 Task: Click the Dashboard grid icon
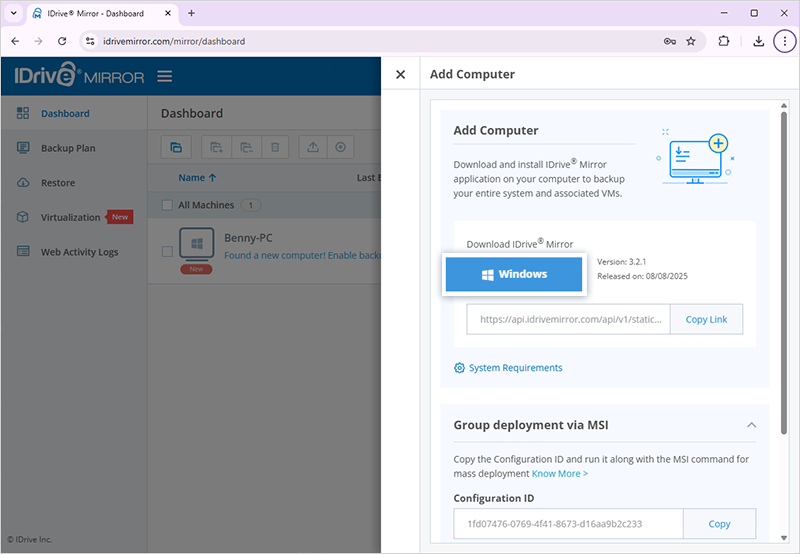point(23,113)
